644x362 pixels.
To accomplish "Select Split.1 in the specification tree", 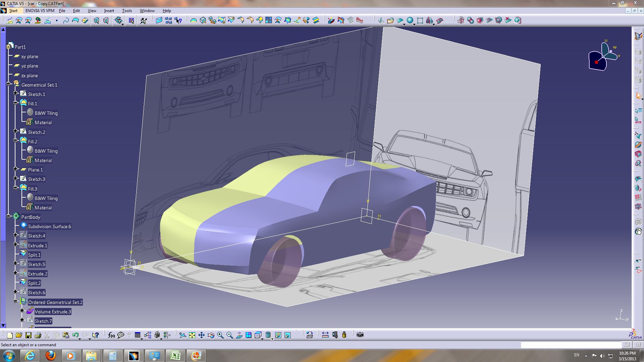I will (x=34, y=255).
